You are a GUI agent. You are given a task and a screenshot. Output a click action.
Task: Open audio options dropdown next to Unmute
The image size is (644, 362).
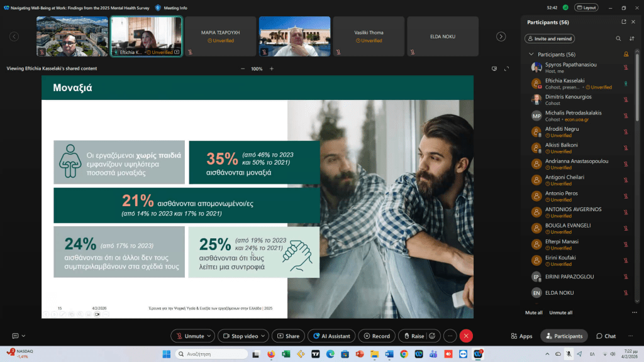tap(209, 336)
